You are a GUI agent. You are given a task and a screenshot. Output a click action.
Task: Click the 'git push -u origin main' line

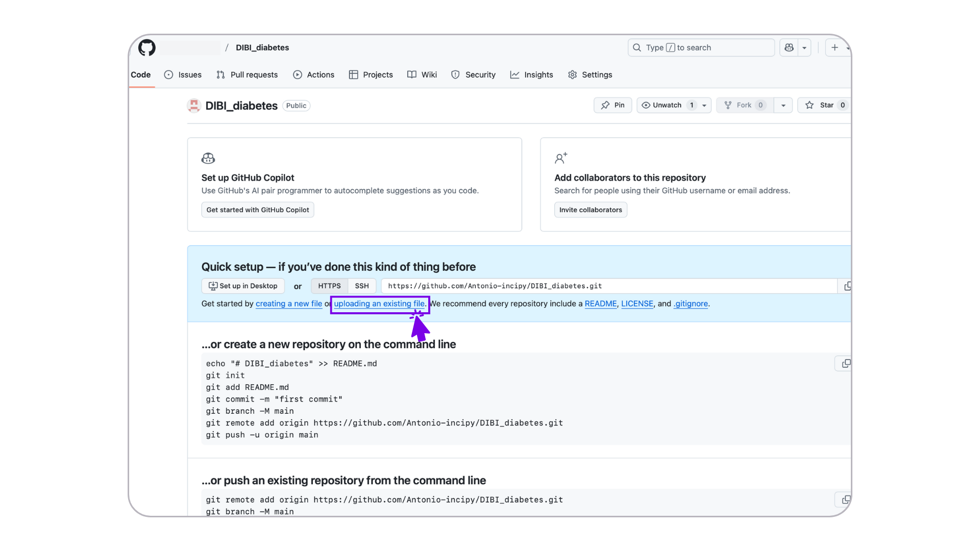coord(262,435)
